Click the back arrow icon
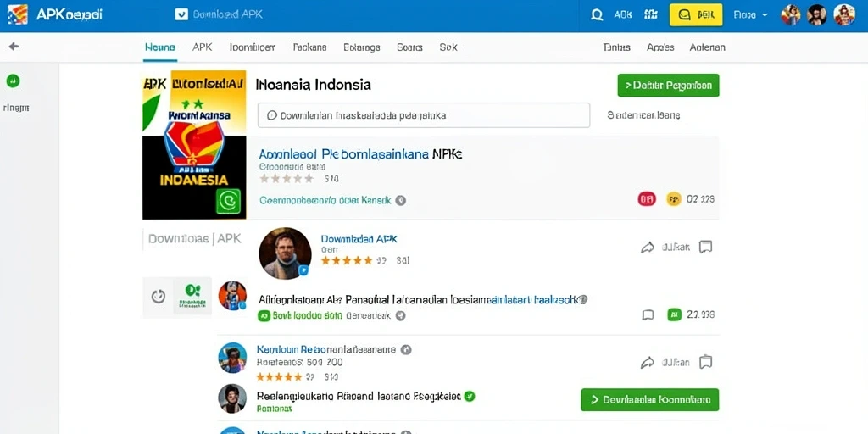The width and height of the screenshot is (868, 434). click(14, 47)
